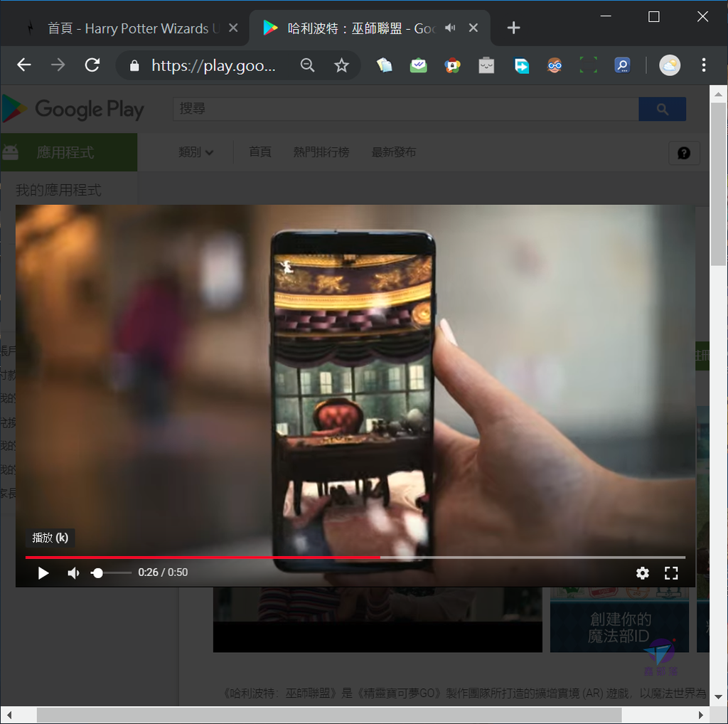Click the scroll-up arrow of the page

(718, 95)
